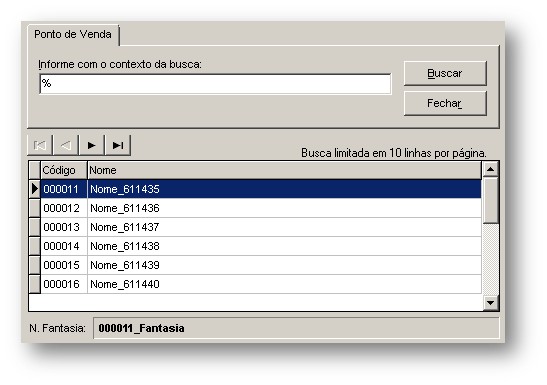Viewport: 547px width, 385px height.
Task: Click the vertical scrollbar thumb
Action: (x=490, y=201)
